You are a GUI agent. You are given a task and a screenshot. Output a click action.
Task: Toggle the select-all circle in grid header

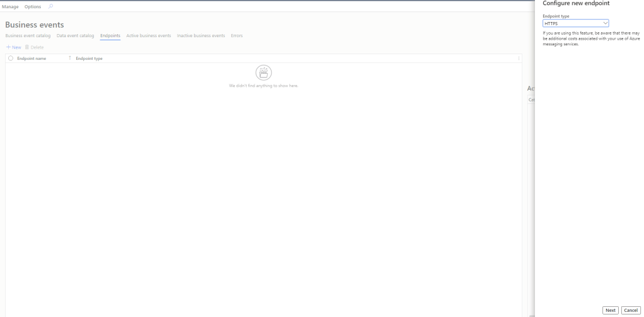click(11, 59)
